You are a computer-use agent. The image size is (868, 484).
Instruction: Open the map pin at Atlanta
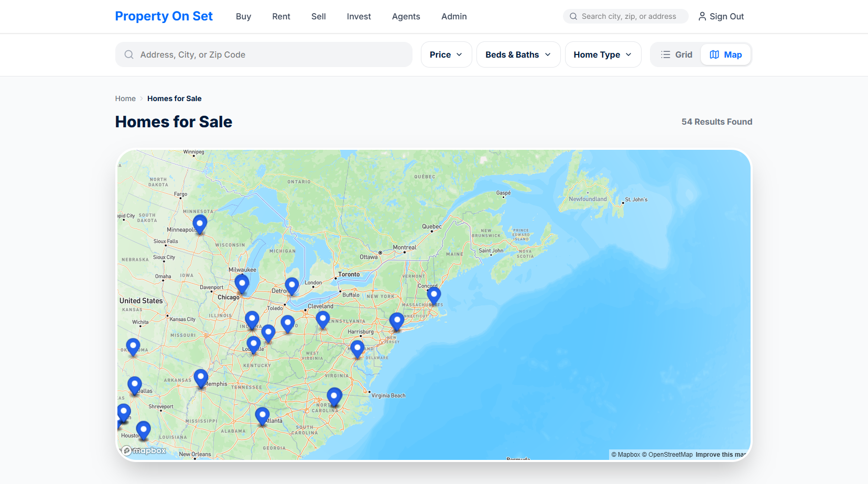262,417
